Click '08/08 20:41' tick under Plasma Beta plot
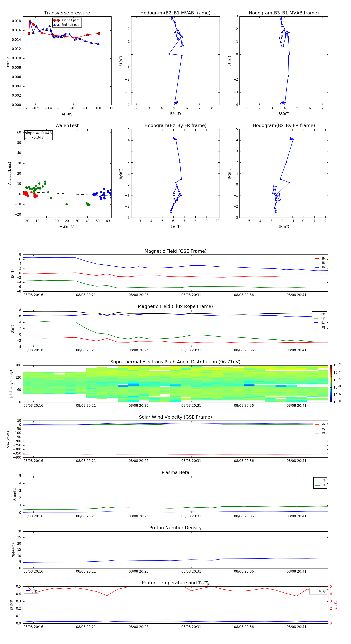This screenshot has height=644, width=351. click(x=296, y=516)
